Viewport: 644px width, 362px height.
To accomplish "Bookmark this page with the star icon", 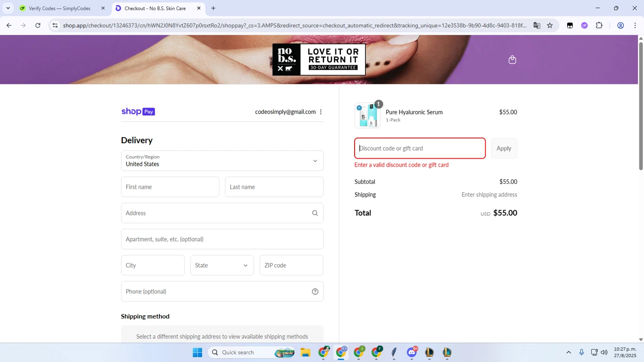I will point(550,25).
